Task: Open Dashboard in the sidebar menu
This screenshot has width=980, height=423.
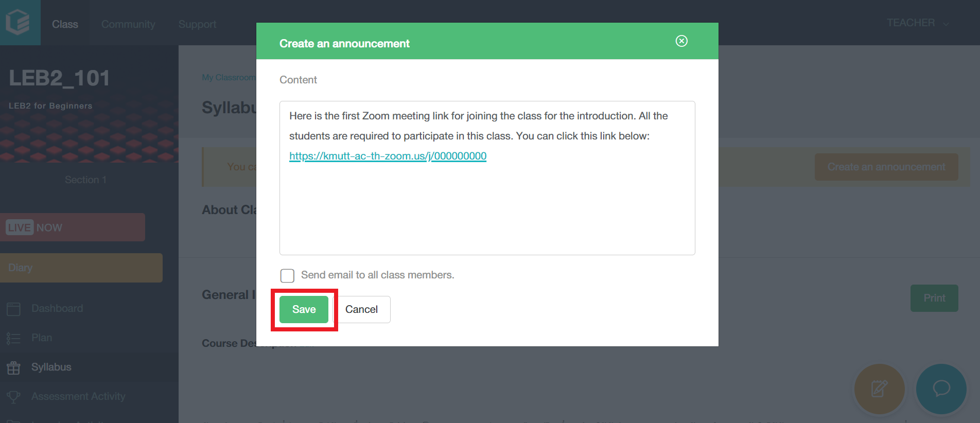Action: [57, 308]
